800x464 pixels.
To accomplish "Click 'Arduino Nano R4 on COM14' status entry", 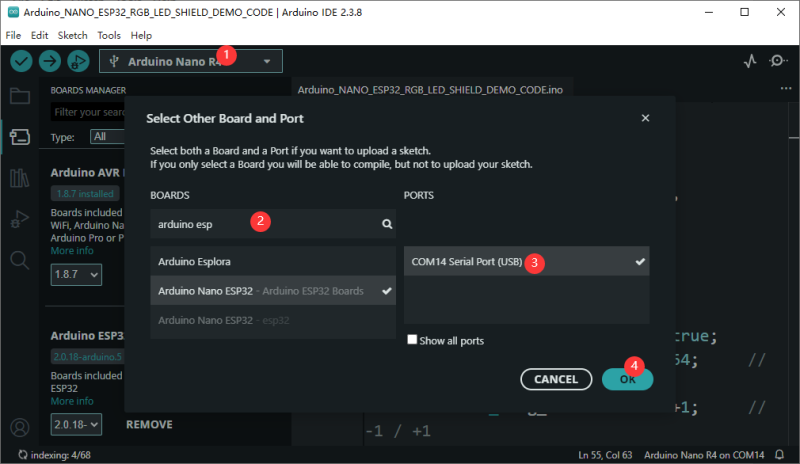I will click(704, 455).
